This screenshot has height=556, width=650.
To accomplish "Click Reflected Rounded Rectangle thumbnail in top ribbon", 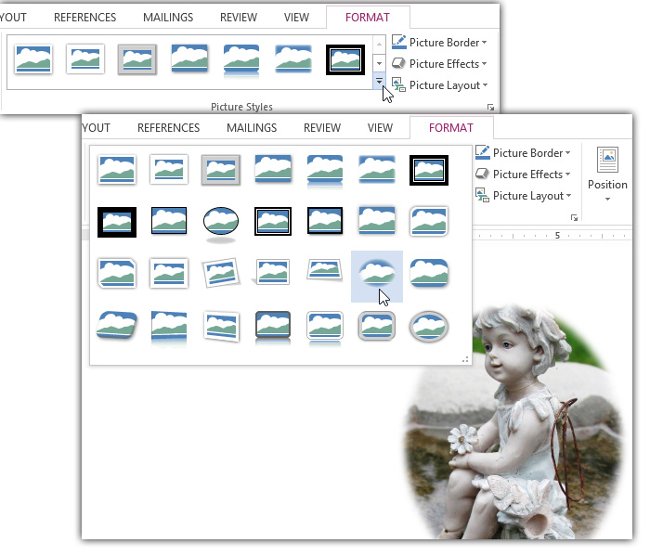I will tap(241, 61).
